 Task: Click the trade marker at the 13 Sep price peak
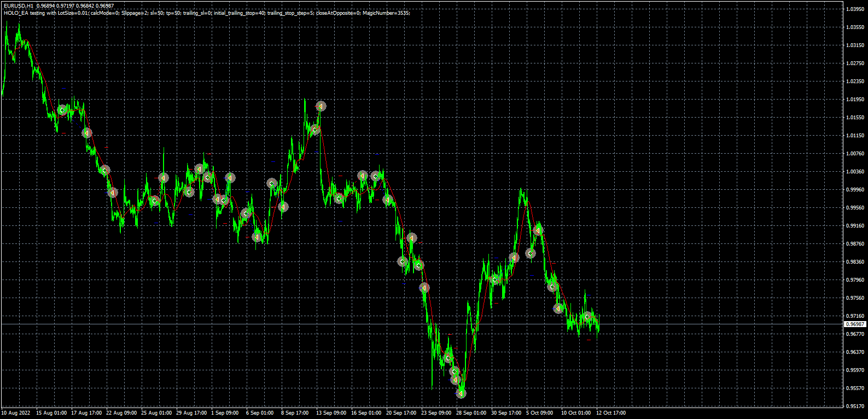[321, 106]
